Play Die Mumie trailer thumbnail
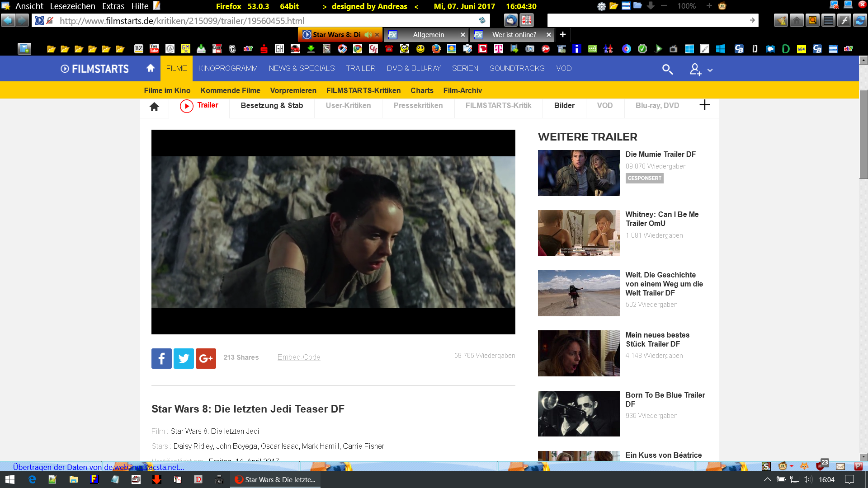The width and height of the screenshot is (868, 488). 578,173
